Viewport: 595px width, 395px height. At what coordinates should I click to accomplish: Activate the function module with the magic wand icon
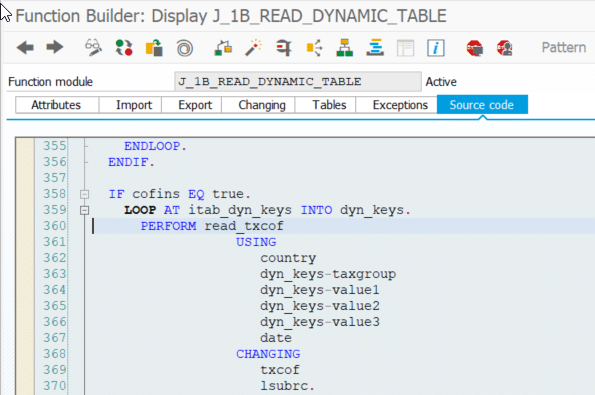(253, 48)
